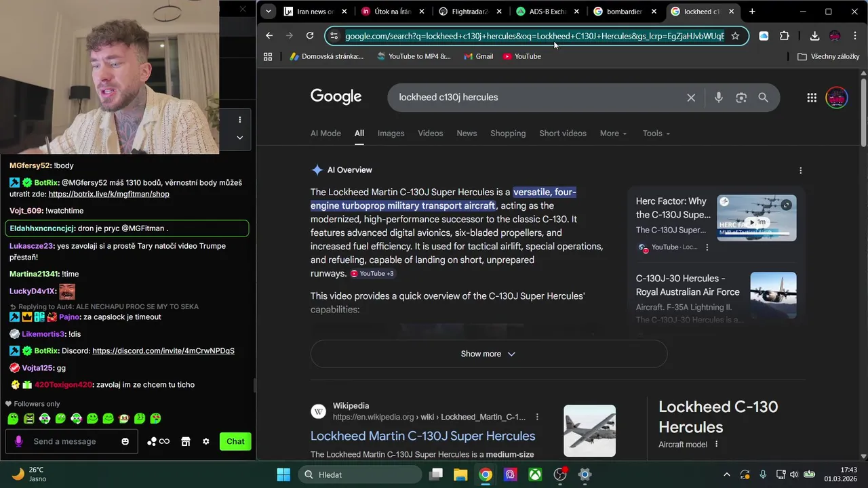Submit search with magnifier icon
The width and height of the screenshot is (868, 488).
pyautogui.click(x=764, y=98)
